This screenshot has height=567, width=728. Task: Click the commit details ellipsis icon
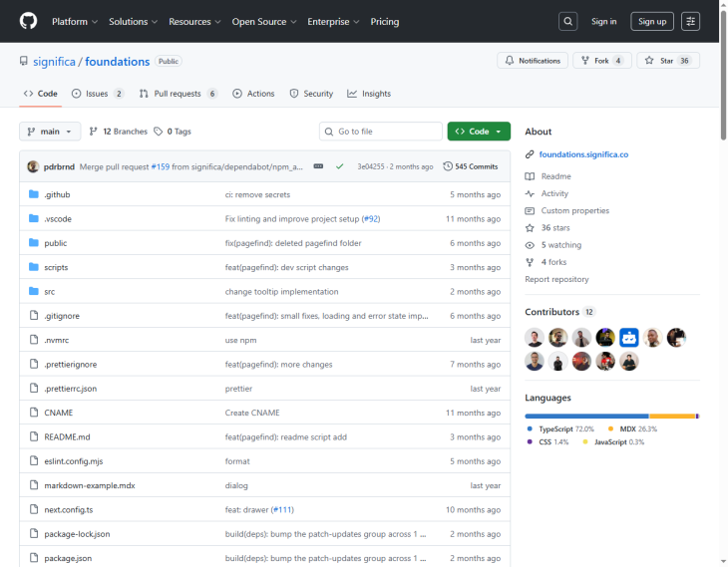click(x=318, y=166)
